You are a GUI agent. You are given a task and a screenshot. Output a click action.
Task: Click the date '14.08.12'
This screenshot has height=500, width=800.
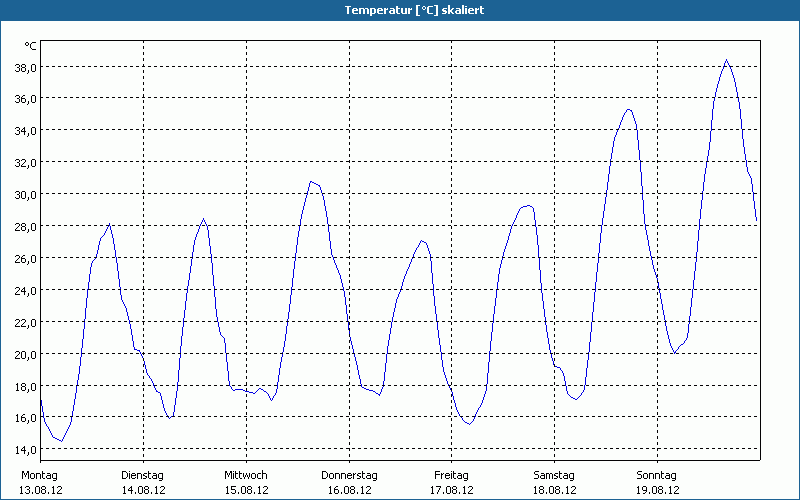[x=143, y=490]
